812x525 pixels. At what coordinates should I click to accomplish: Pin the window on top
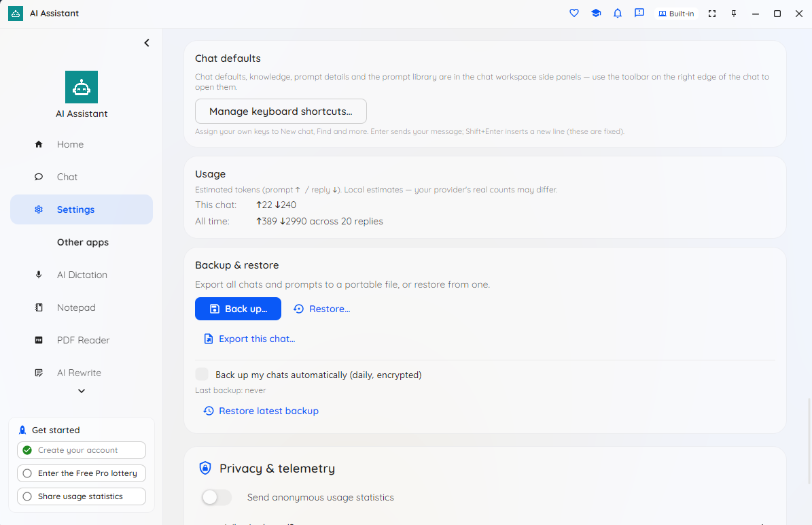click(734, 14)
